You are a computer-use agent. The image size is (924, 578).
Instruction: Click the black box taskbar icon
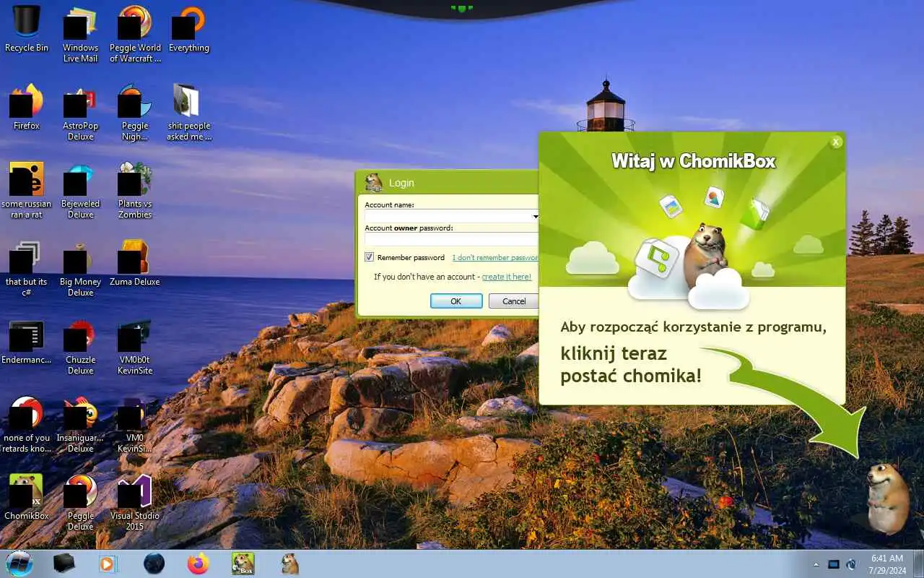pos(64,564)
